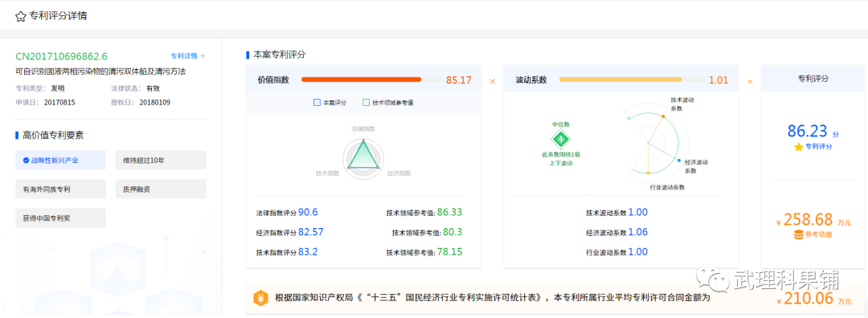Click the 维持超过10年 tag
The image size is (868, 318).
click(x=161, y=160)
